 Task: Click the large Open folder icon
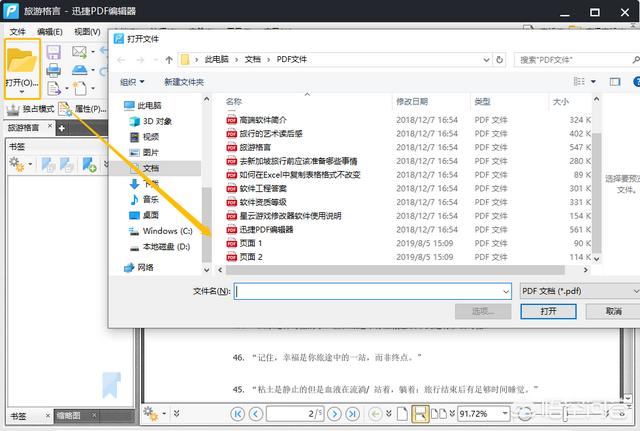(x=21, y=58)
